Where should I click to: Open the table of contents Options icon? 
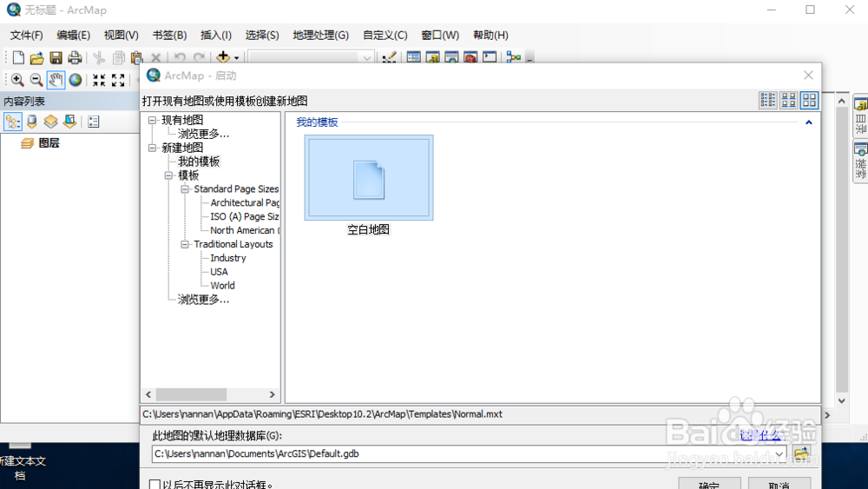(x=94, y=122)
